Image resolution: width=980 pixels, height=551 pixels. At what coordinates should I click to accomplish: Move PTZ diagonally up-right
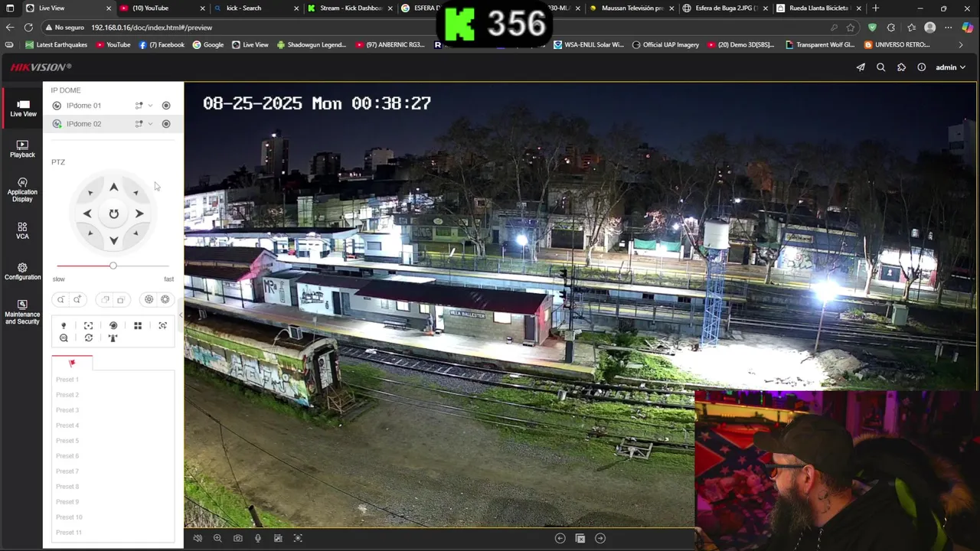(x=136, y=193)
